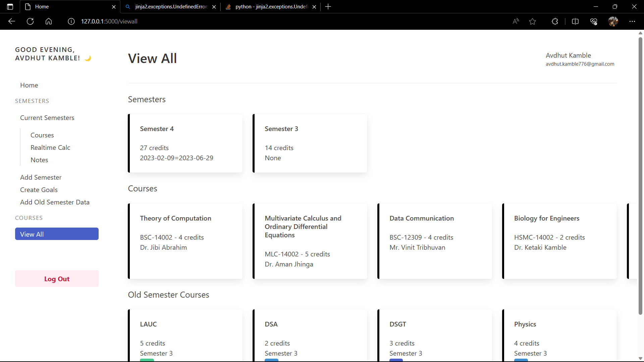
Task: Open Browser essentials panel
Action: pos(594,21)
